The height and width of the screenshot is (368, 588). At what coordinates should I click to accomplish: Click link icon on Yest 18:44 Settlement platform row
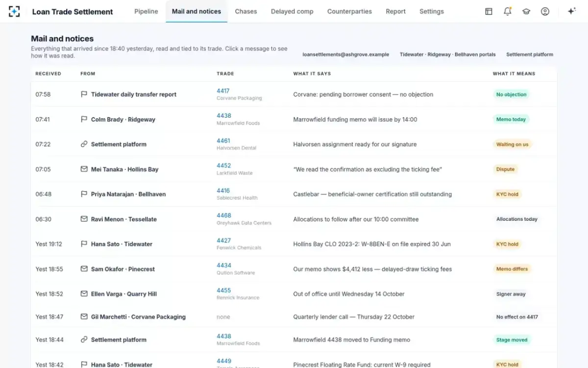click(84, 340)
